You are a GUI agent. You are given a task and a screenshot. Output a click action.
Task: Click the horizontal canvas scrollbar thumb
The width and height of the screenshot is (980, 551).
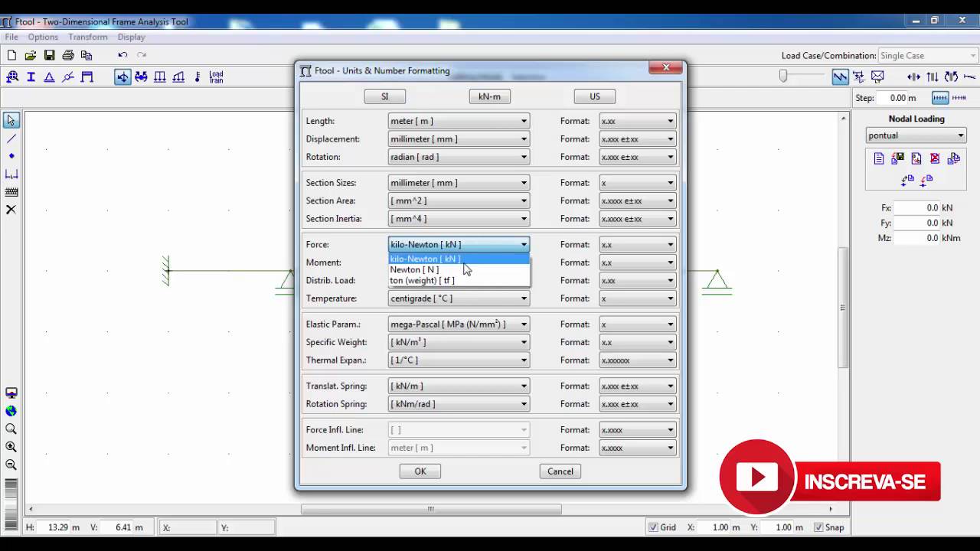point(431,509)
